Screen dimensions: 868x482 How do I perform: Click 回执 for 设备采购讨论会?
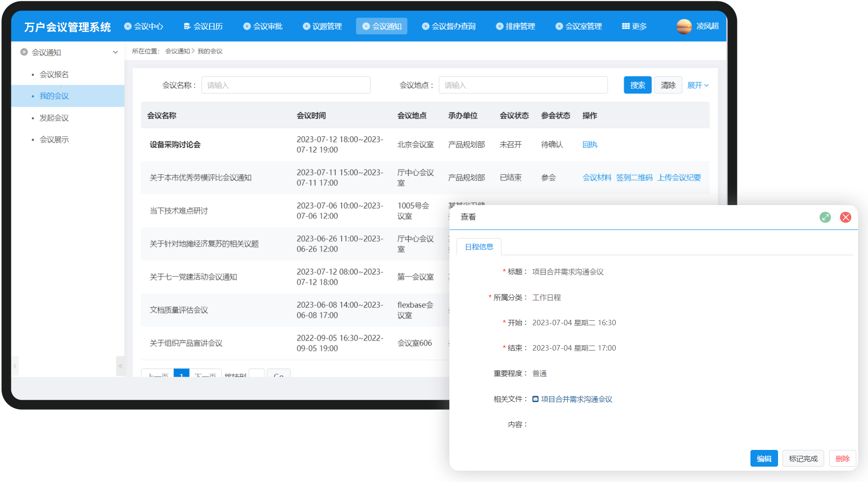coord(590,145)
